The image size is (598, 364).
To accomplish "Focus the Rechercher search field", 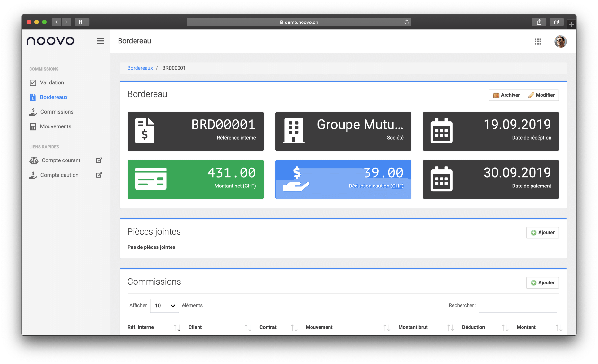I will coord(518,306).
